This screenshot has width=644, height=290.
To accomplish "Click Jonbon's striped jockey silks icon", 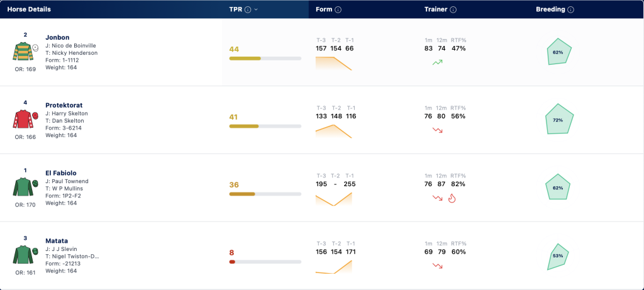I will [22, 52].
